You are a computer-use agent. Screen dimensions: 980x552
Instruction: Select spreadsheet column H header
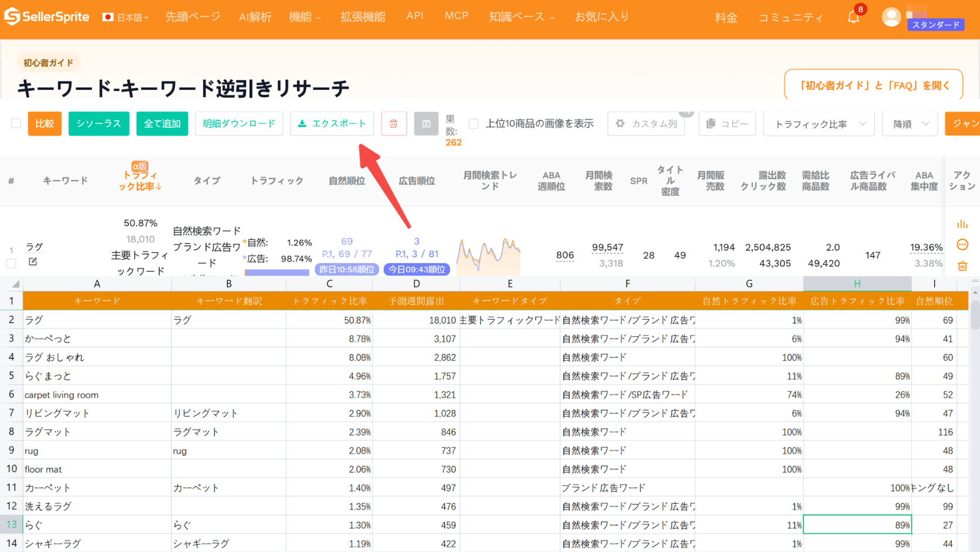point(857,284)
